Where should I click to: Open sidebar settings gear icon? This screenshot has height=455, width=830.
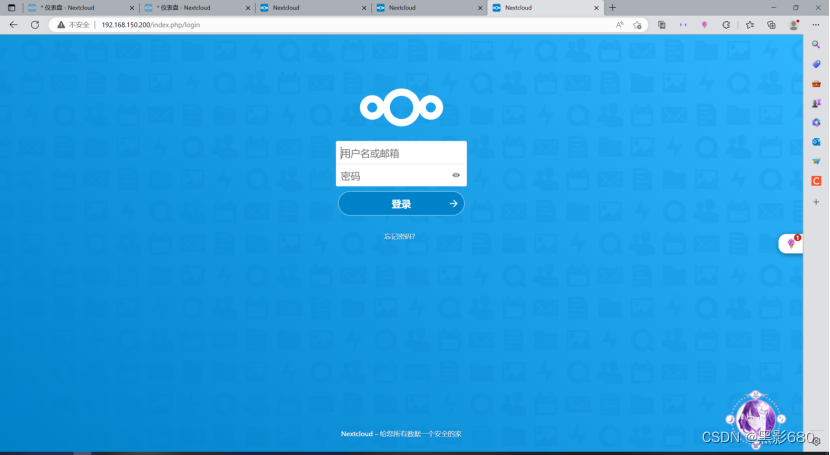pos(817,440)
